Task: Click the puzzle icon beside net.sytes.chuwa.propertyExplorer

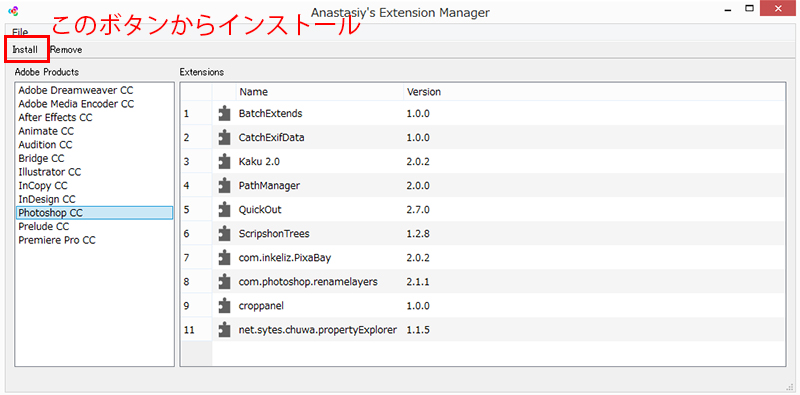Action: [x=224, y=330]
